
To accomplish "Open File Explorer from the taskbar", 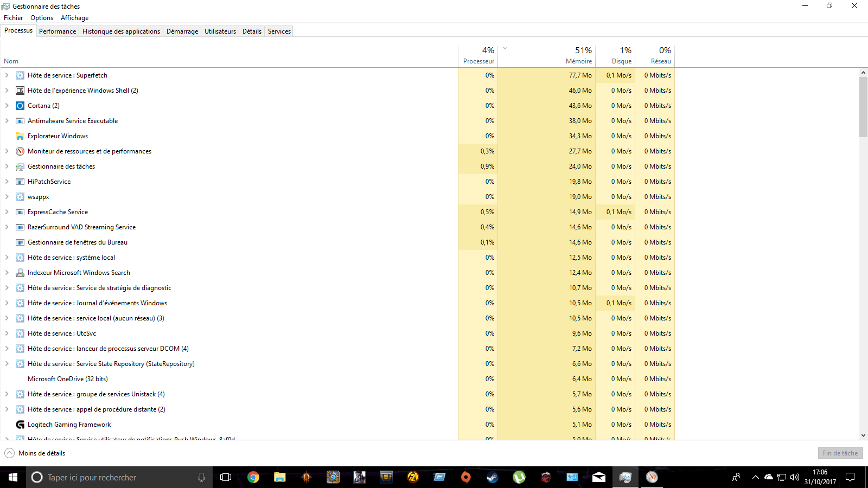I will [279, 477].
